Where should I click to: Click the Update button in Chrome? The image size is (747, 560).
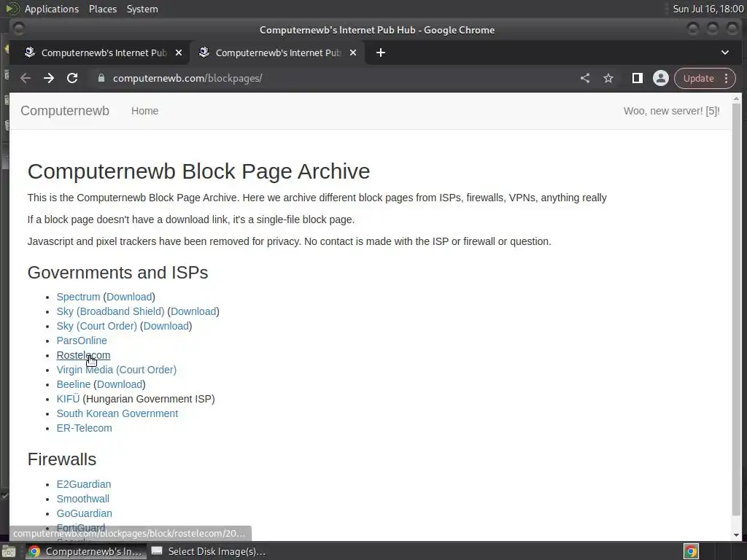698,78
